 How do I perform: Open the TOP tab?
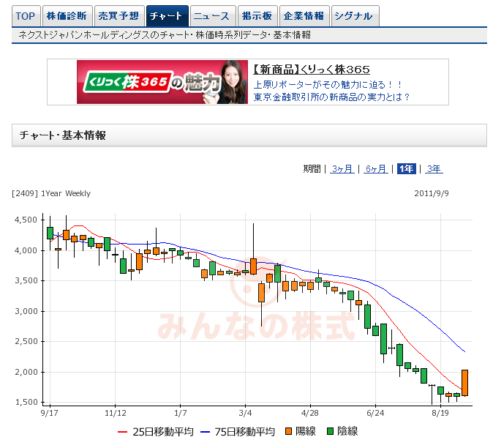point(26,15)
